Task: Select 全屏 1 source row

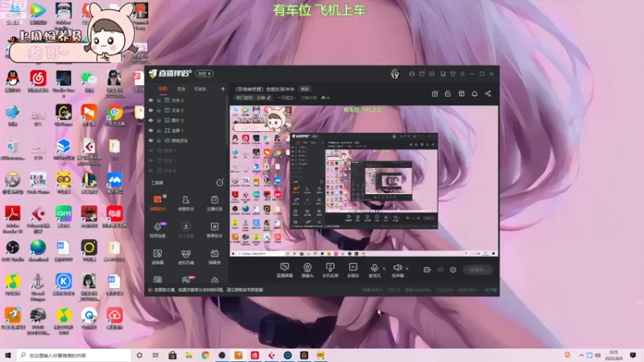Action: pos(186,130)
